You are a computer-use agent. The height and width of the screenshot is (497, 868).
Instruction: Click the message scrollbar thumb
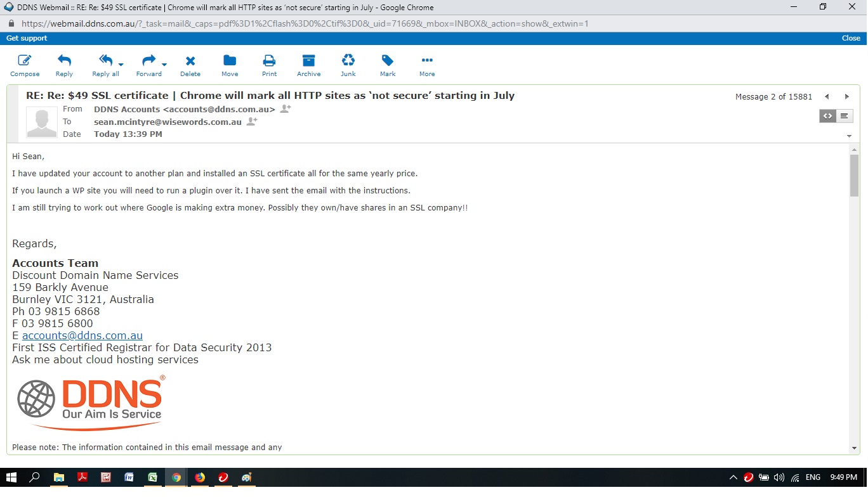[854, 175]
